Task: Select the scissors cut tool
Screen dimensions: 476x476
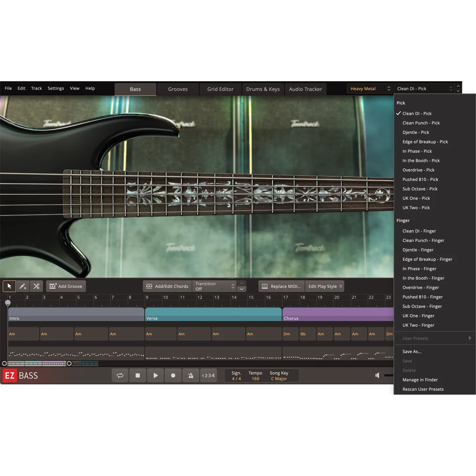Action: pyautogui.click(x=36, y=286)
